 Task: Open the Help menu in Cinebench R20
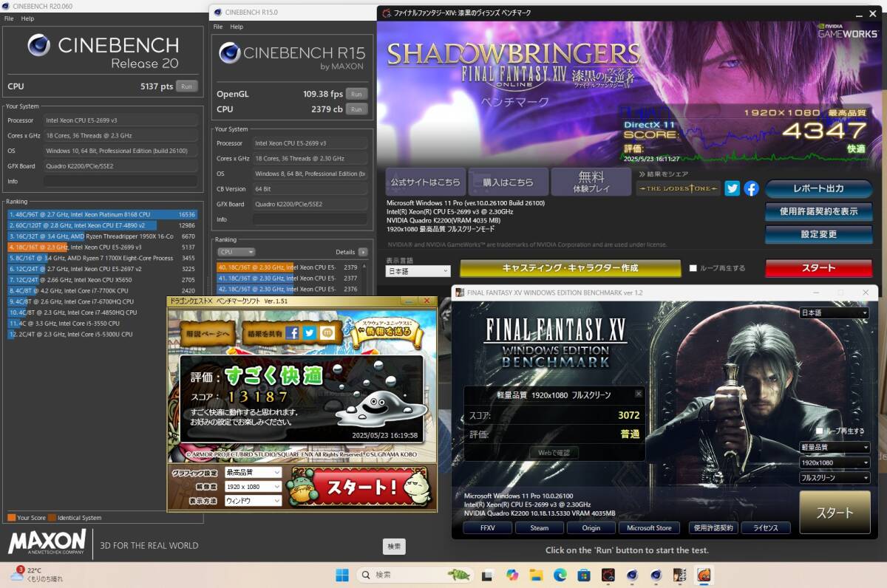27,18
